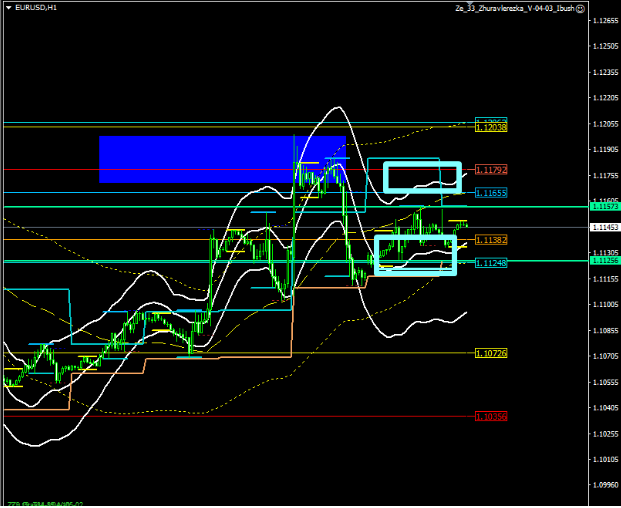Image resolution: width=621 pixels, height=508 pixels.
Task: Click the green 1.11256 axis price tag
Action: (x=603, y=260)
